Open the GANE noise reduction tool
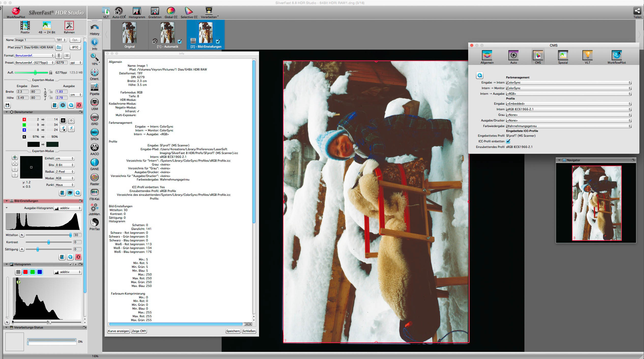This screenshot has height=359, width=644. pyautogui.click(x=95, y=162)
